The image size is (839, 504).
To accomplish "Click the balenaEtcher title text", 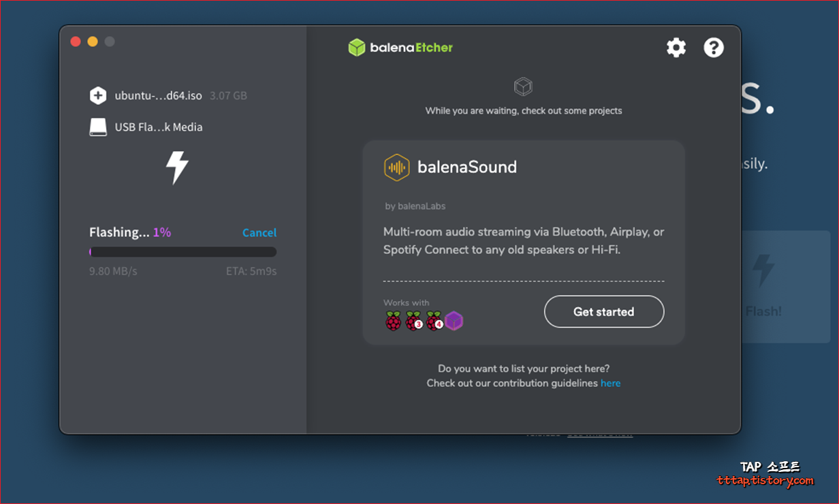I will [x=411, y=47].
